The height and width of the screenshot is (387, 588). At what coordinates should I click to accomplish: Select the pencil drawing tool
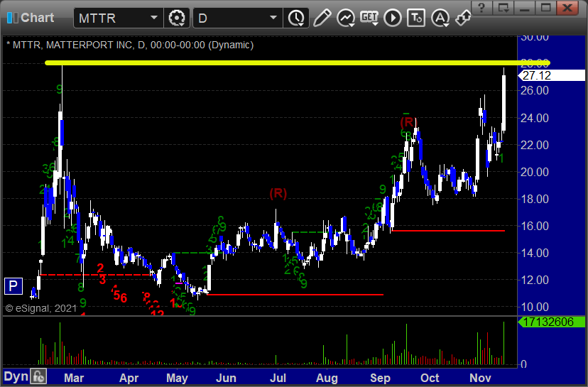[x=322, y=18]
